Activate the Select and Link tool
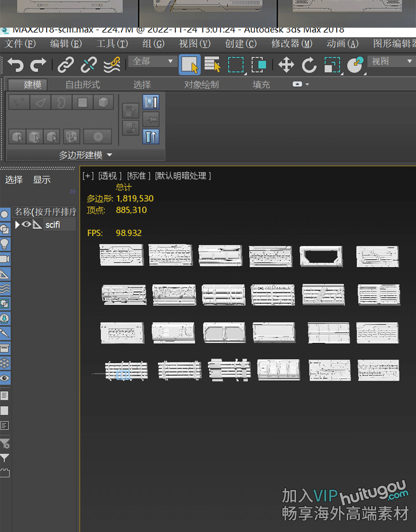The width and height of the screenshot is (416, 532). click(66, 65)
